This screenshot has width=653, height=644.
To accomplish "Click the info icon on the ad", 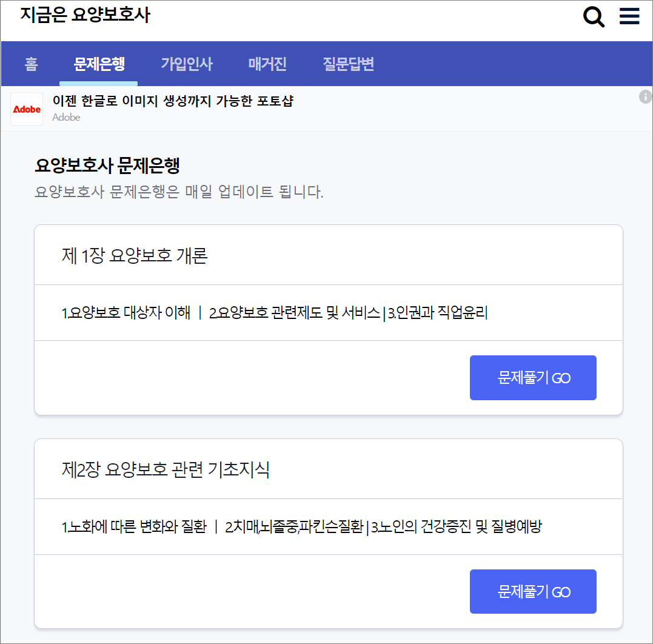I will (x=645, y=96).
